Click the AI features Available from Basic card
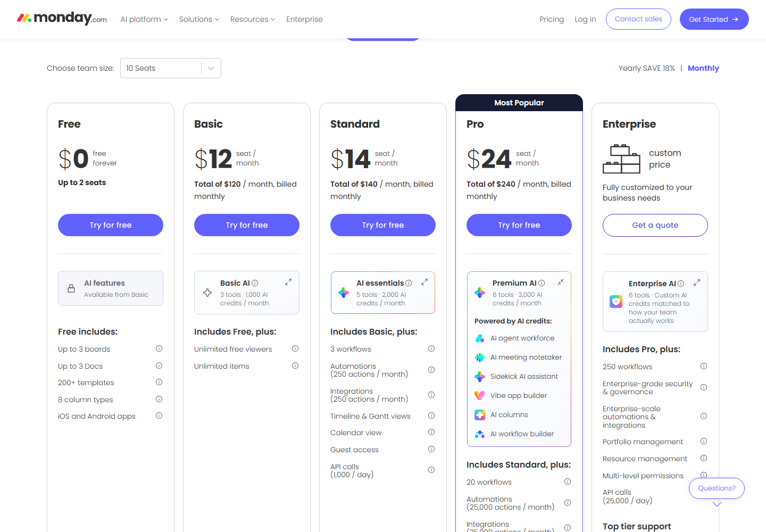Screen dimensions: 766x532 pos(111,288)
